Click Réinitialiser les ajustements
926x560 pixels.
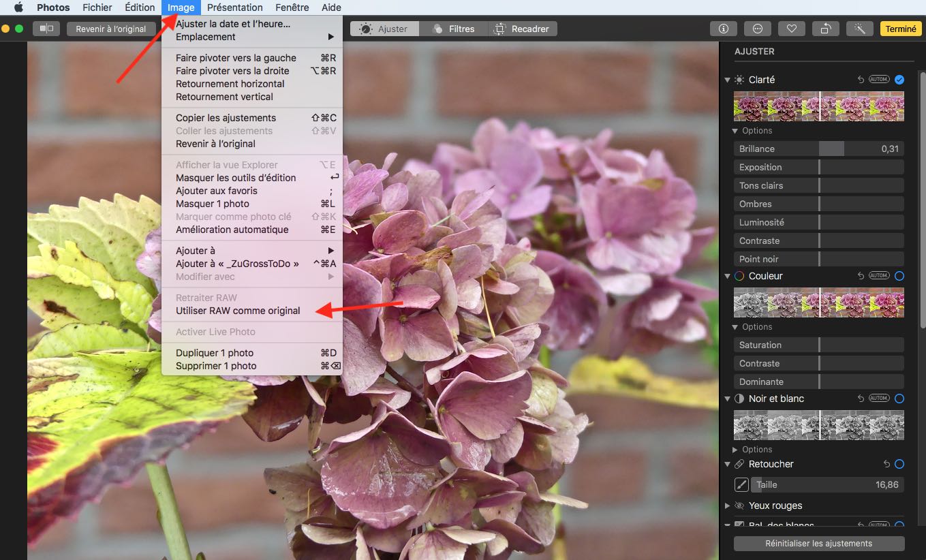click(819, 544)
